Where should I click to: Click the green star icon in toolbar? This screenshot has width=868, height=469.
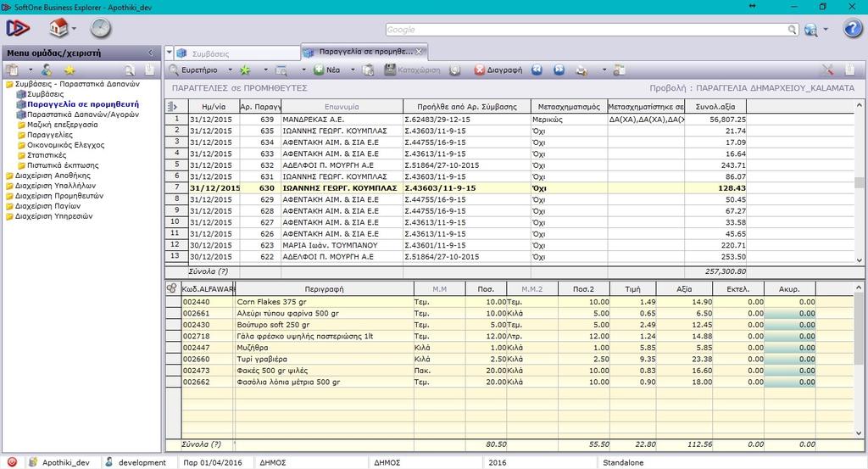245,70
